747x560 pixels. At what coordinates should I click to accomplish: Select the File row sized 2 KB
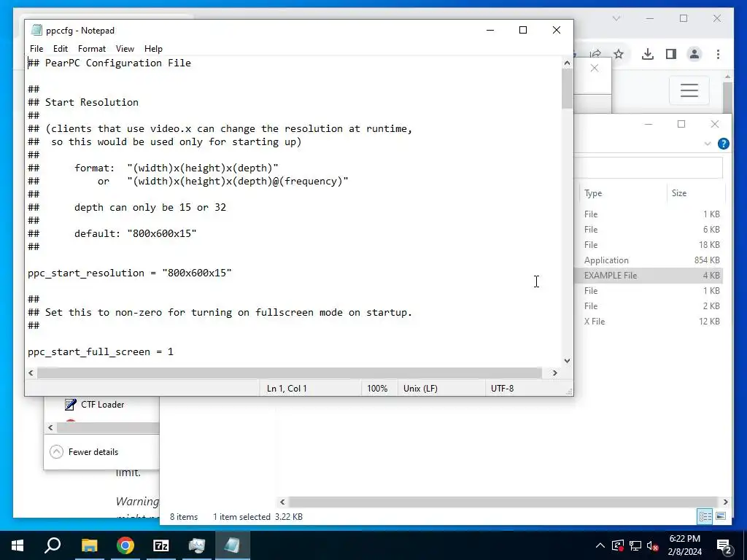(x=649, y=306)
